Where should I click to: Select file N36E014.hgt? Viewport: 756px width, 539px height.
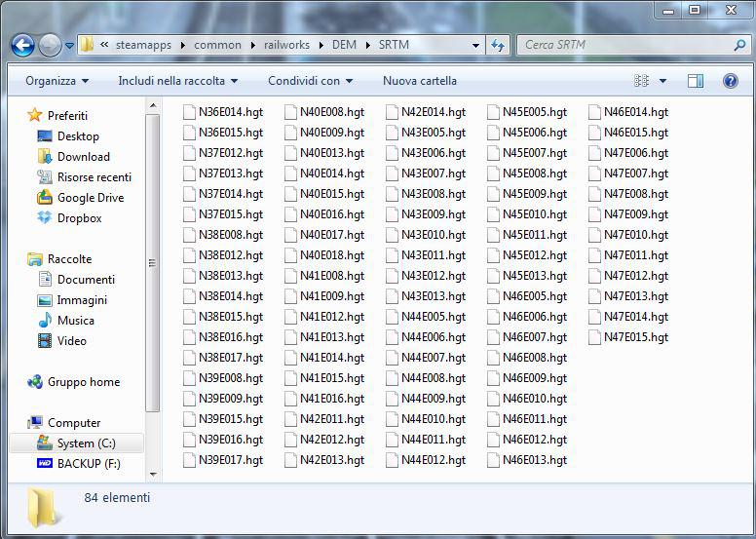coord(223,112)
